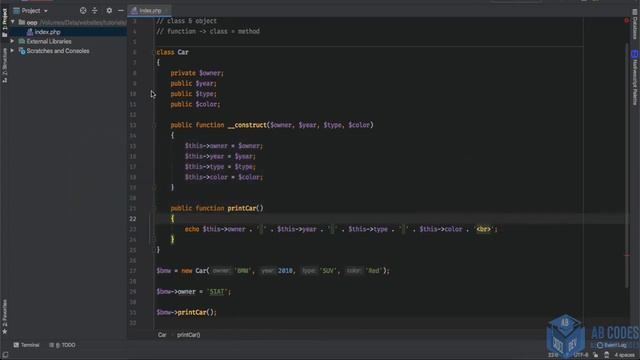The height and width of the screenshot is (360, 640).
Task: Click '<br>' string on line 23
Action: 483,229
